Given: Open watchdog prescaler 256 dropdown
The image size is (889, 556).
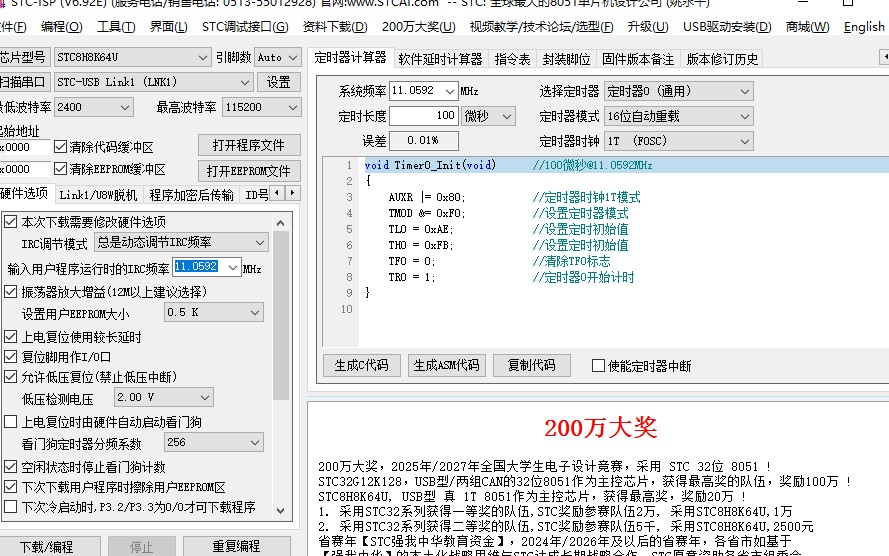Looking at the screenshot, I should [213, 442].
